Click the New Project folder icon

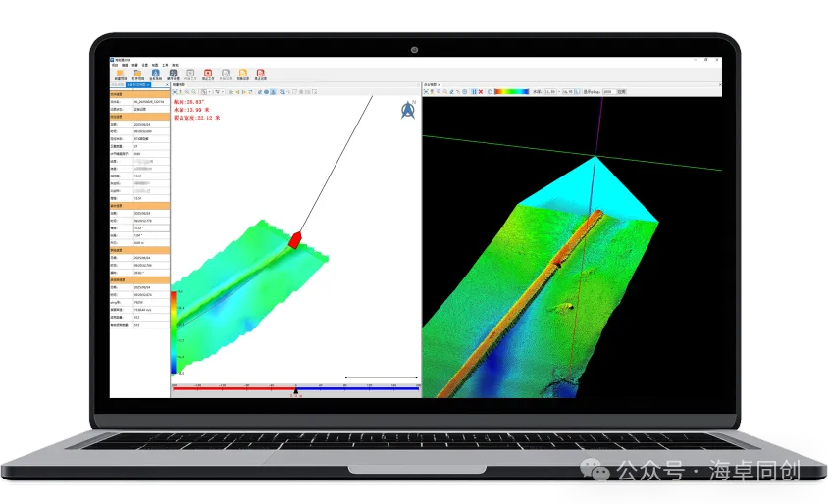[x=120, y=74]
